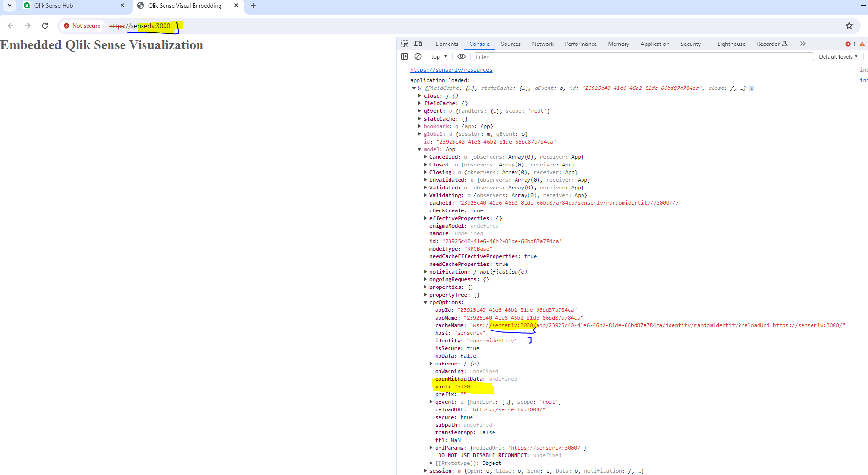Bookmark this page with star icon
868x475 pixels.
[849, 26]
